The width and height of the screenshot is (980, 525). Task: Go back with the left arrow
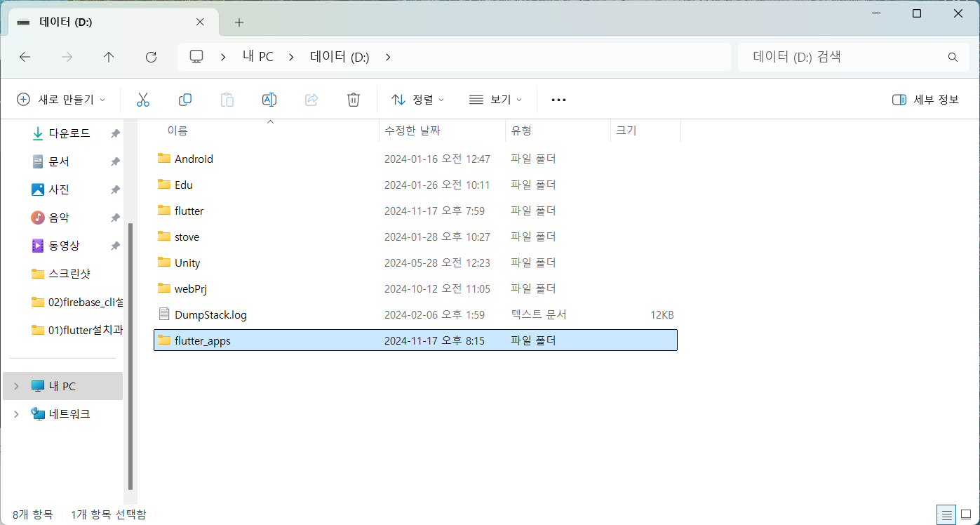[x=25, y=57]
